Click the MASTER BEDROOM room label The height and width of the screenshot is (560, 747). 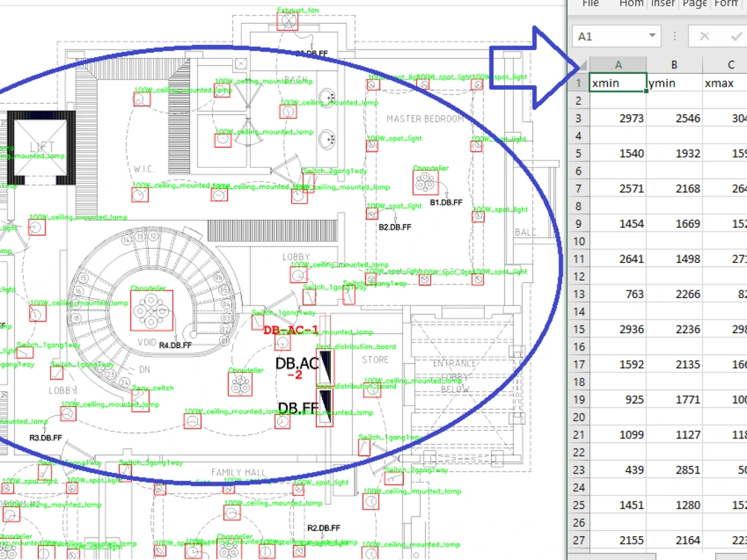click(425, 119)
